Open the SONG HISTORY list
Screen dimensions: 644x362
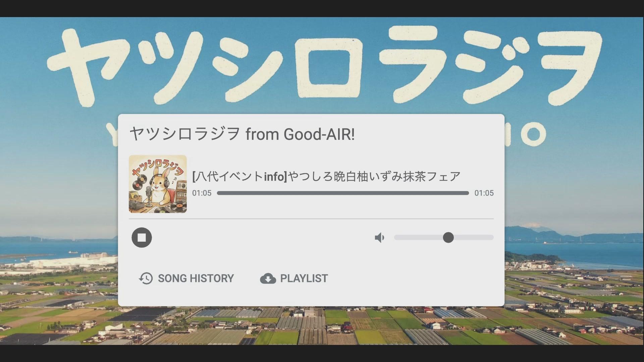coord(186,279)
